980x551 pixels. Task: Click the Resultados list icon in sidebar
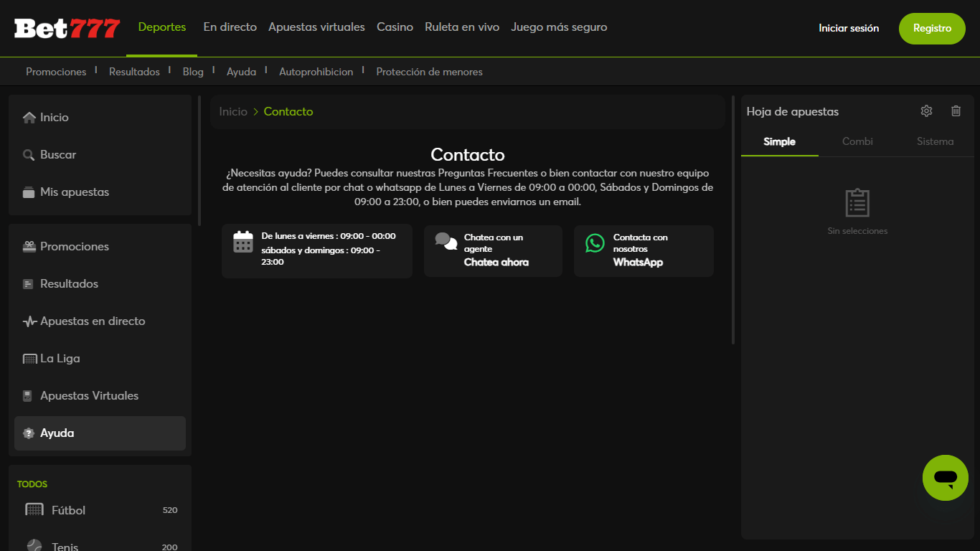[x=29, y=284]
